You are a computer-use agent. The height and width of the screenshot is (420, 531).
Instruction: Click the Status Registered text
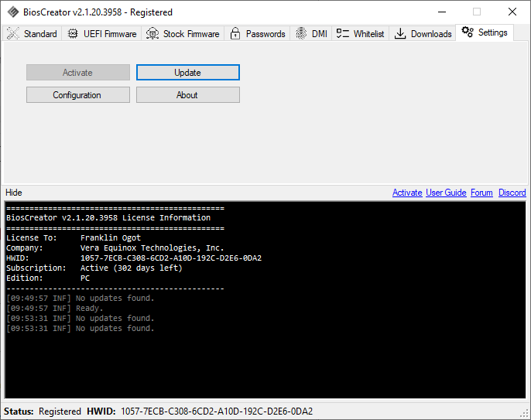[43, 411]
